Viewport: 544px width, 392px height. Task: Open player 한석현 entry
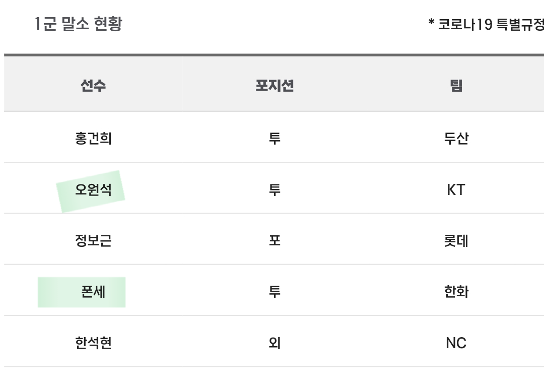click(93, 343)
